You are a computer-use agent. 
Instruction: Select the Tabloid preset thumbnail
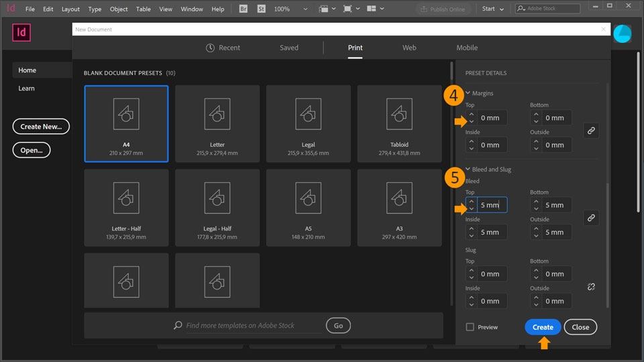coord(399,123)
